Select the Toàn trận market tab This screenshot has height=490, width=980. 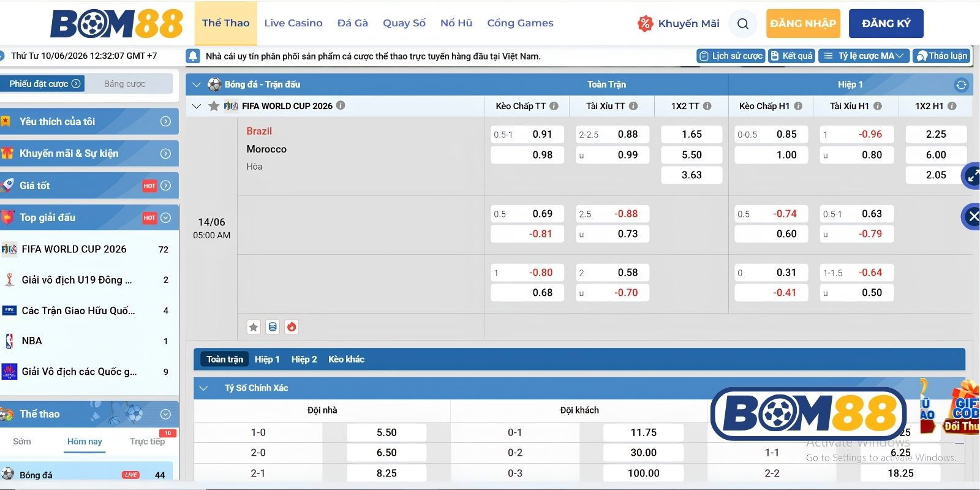tap(225, 360)
